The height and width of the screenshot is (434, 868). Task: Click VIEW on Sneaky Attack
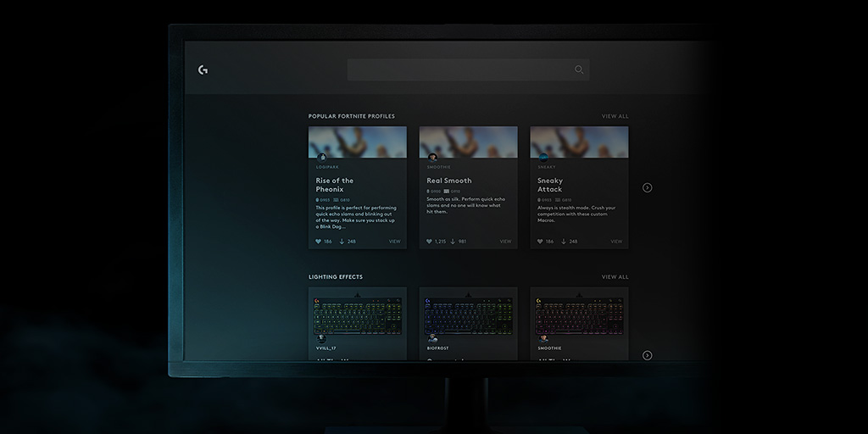pos(616,242)
